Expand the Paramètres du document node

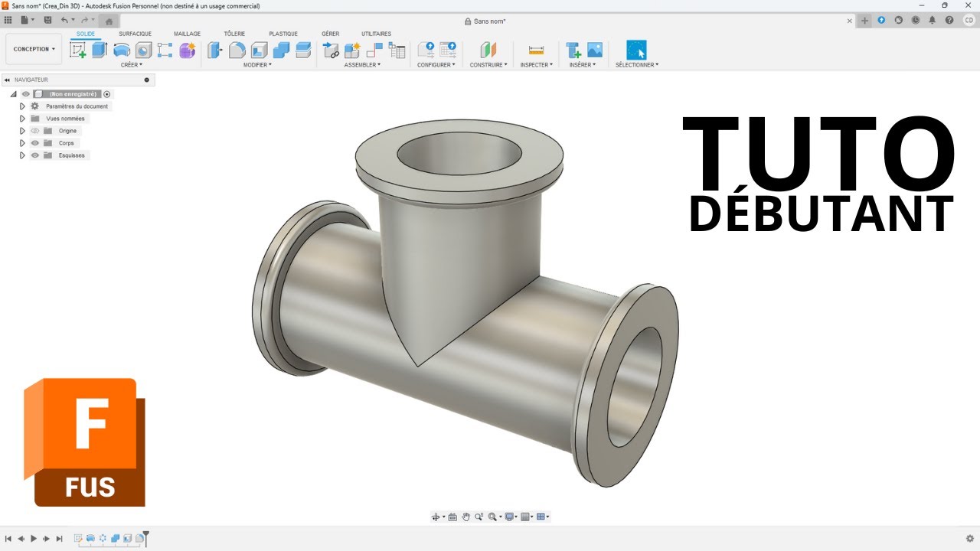coord(22,106)
